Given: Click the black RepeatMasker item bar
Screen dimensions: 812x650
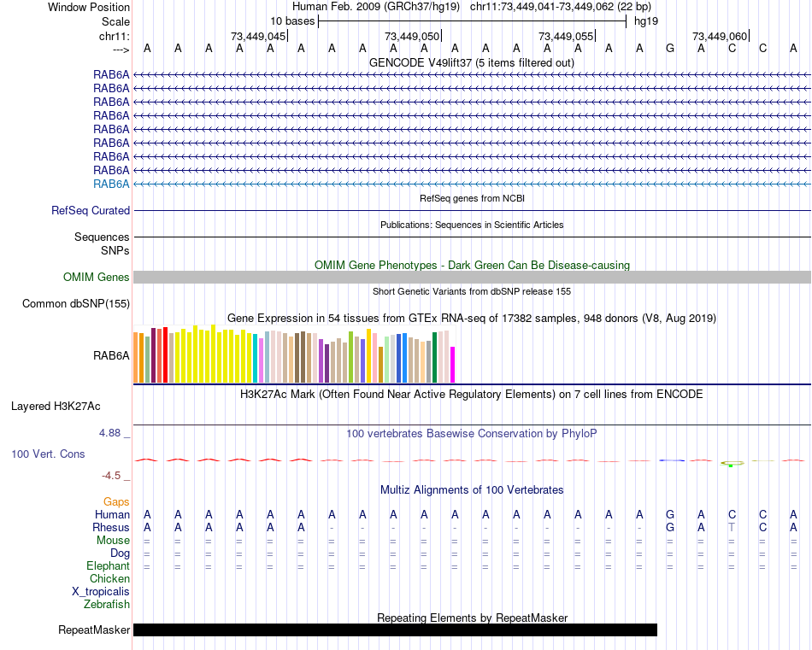Looking at the screenshot, I should pyautogui.click(x=395, y=630).
